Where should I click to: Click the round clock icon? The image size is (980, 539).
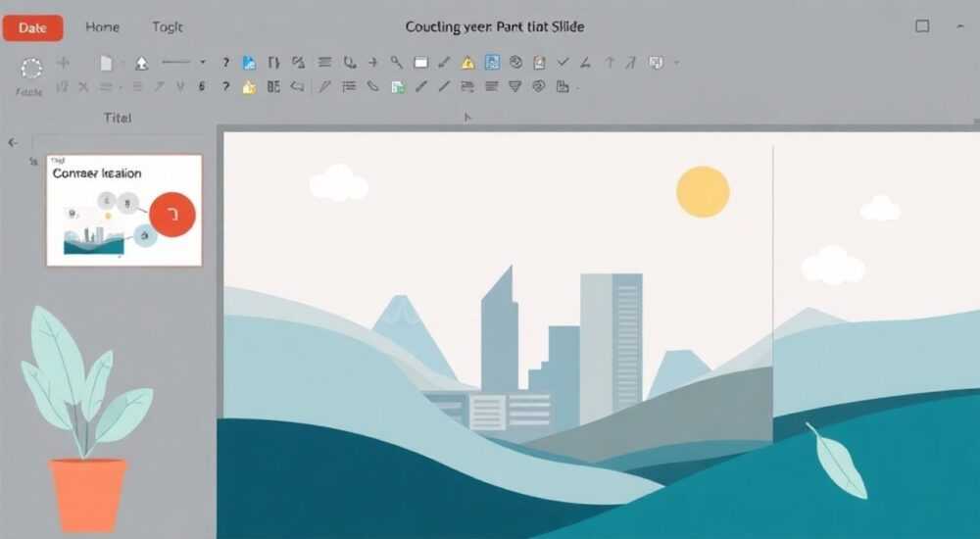tap(515, 62)
